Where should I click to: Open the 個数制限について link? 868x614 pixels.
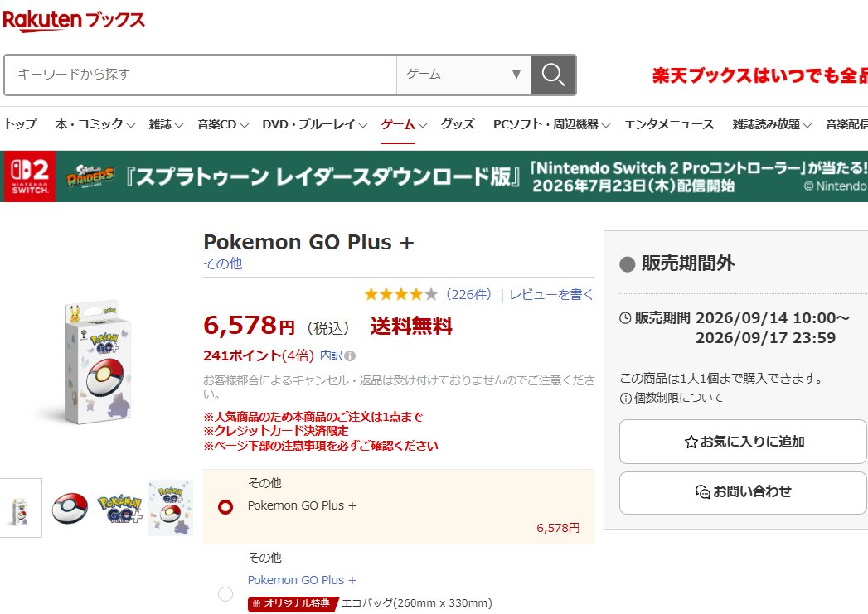coord(678,399)
